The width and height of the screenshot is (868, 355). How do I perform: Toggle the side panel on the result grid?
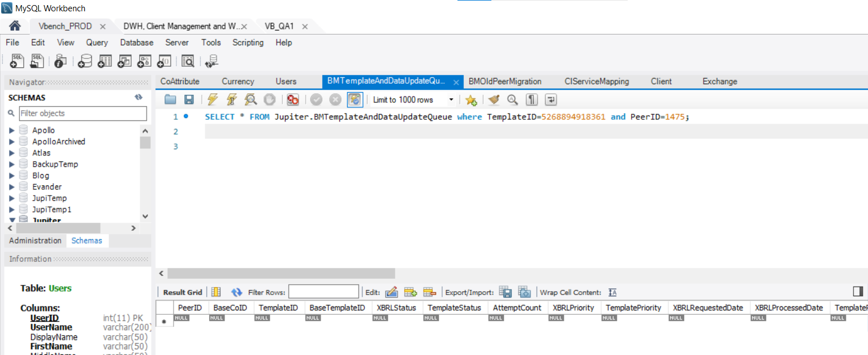(x=858, y=291)
